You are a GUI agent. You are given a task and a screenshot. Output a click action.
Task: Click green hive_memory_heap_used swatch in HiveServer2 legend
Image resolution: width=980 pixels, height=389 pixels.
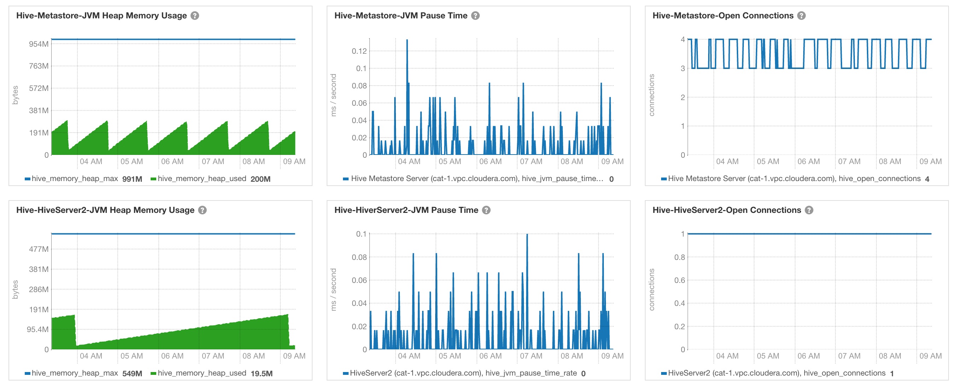153,373
